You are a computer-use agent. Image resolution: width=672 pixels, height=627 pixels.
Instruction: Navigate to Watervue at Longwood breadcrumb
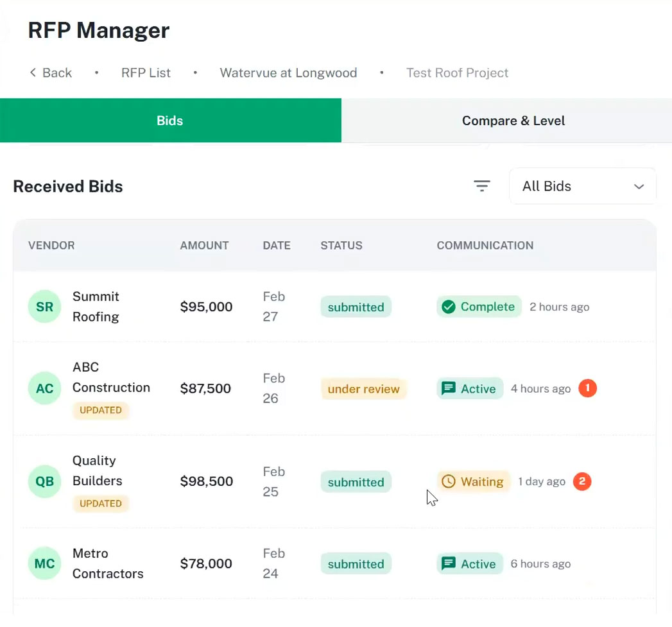(x=288, y=73)
